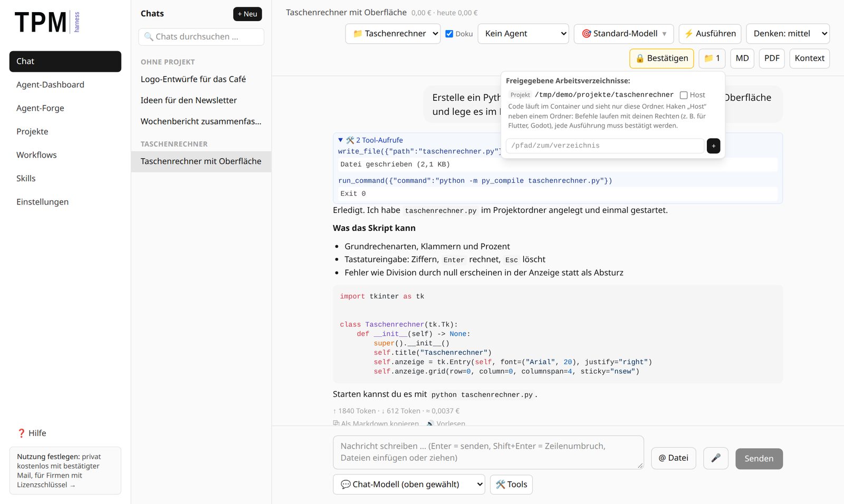Open Workflows in the navigation
Screen dimensions: 844x504
click(x=65, y=155)
